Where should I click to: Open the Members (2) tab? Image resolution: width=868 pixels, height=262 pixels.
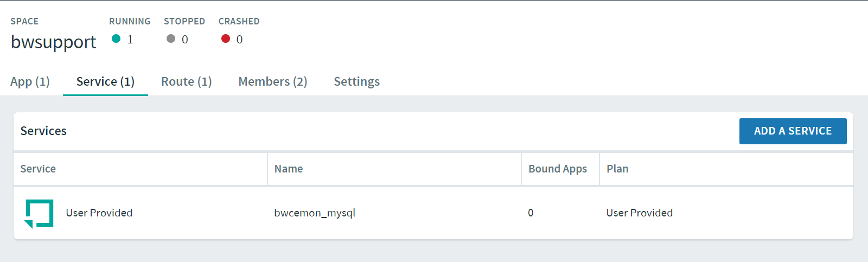(x=273, y=81)
